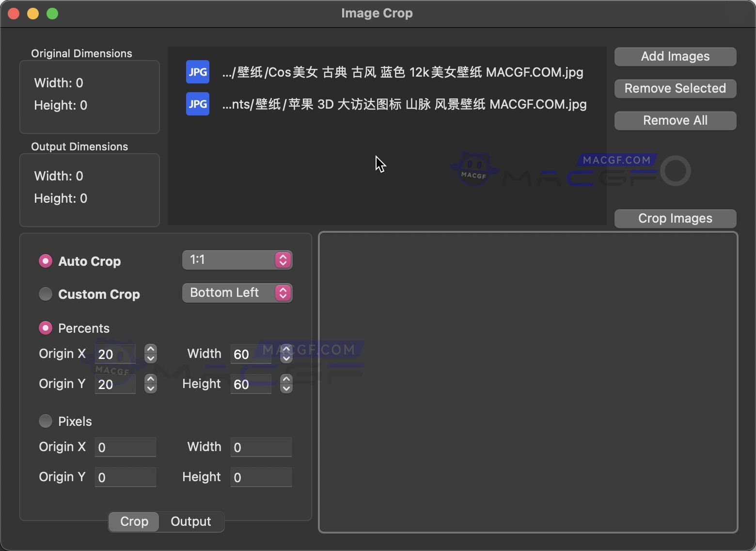The image size is (756, 551).
Task: Enable the Custom Crop option
Action: (45, 294)
